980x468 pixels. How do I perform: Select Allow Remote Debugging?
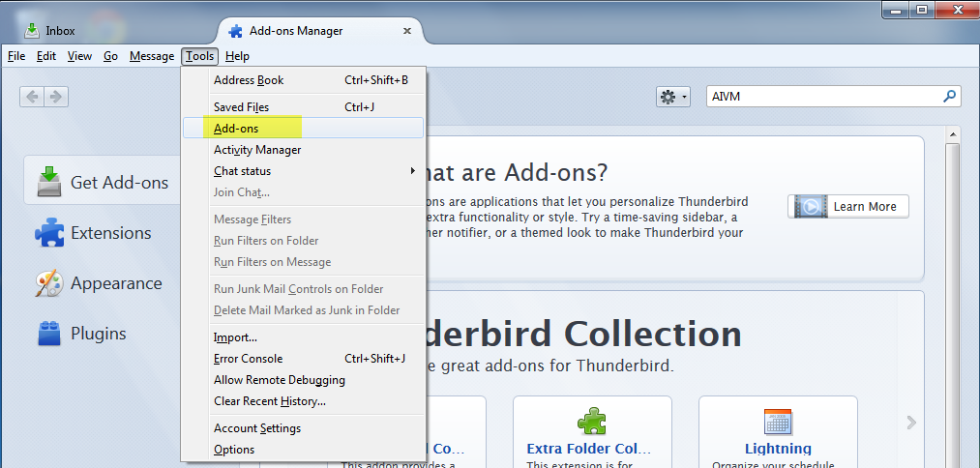tap(303, 380)
